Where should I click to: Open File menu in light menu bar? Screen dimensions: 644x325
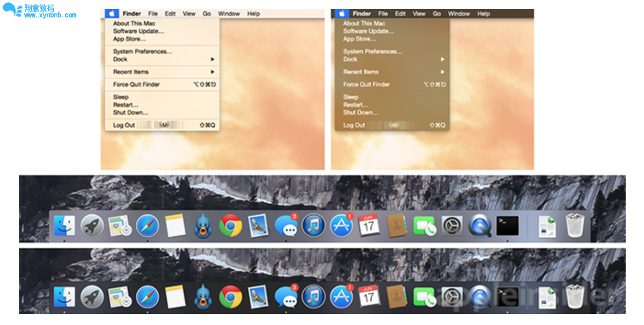(x=153, y=14)
